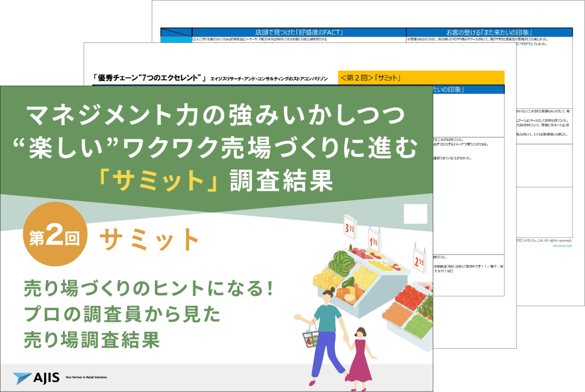
Task: Click the AJIS Co., Ltd. All rights reserved text
Action: click(x=544, y=241)
